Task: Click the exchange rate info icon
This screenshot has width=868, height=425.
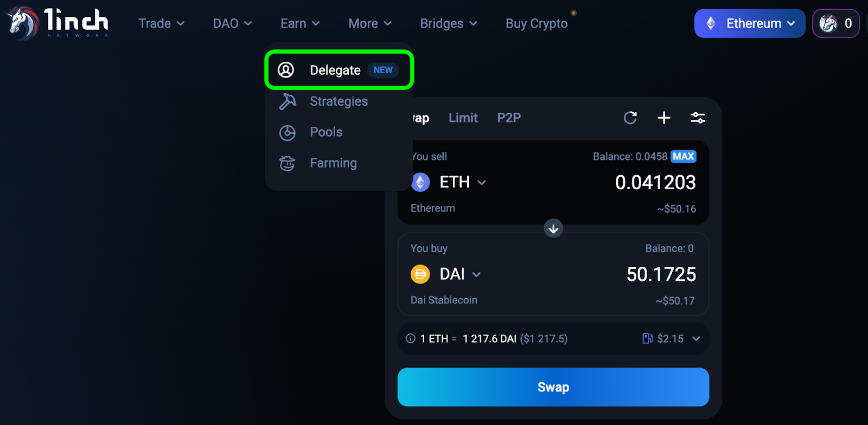Action: 411,339
